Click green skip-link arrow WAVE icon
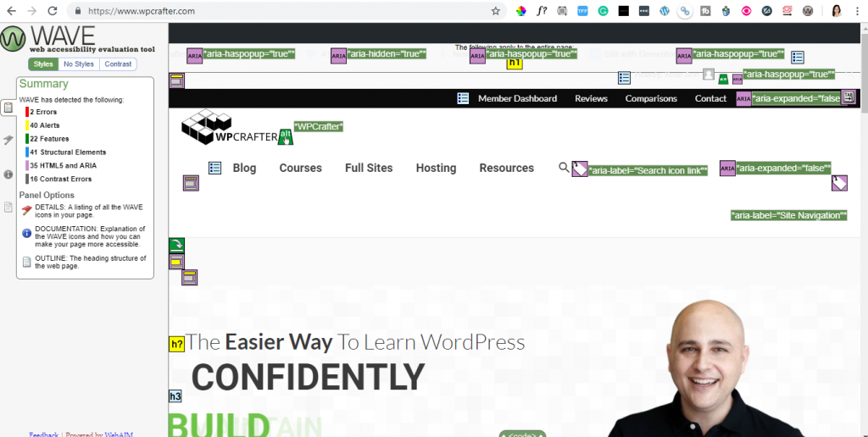This screenshot has width=868, height=437. (176, 245)
